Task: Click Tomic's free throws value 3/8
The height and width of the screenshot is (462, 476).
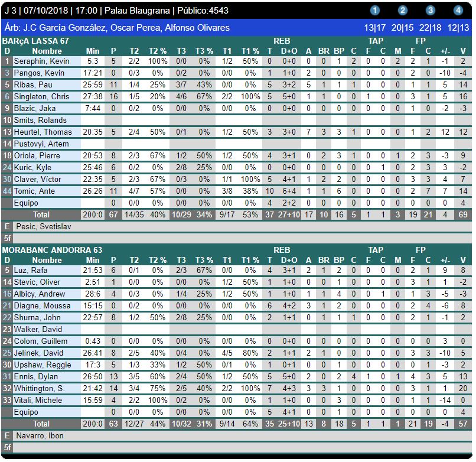Action: tap(227, 191)
